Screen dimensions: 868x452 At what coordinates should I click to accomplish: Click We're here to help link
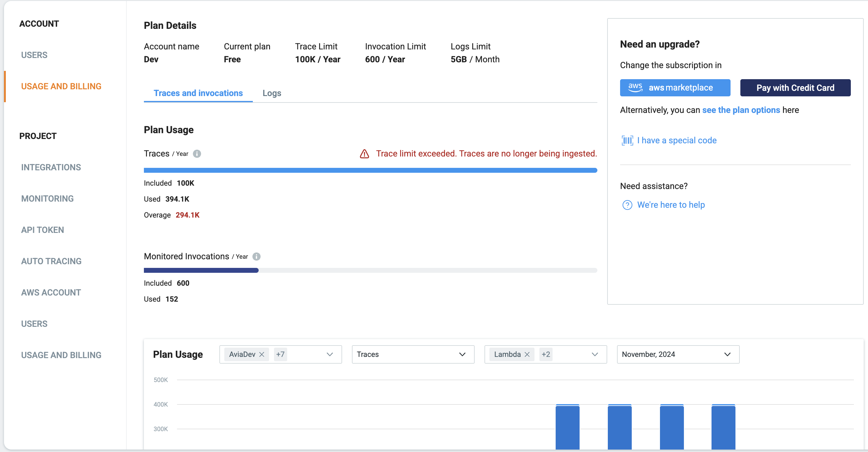tap(671, 205)
